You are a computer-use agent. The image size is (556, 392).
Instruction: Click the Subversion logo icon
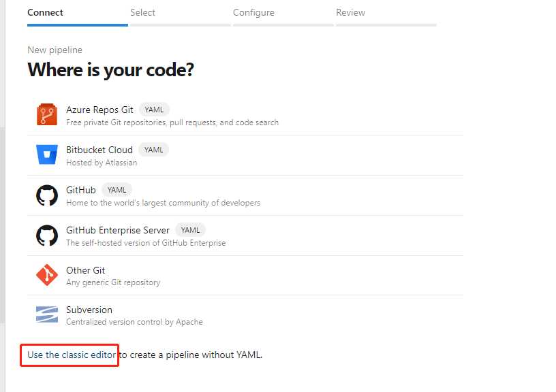pos(47,314)
